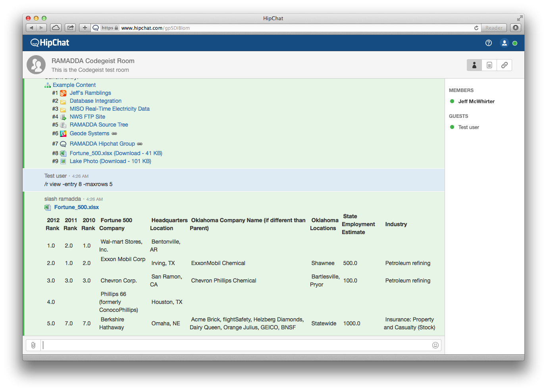This screenshot has height=392, width=547.
Task: Open the Database Integration link
Action: click(96, 101)
